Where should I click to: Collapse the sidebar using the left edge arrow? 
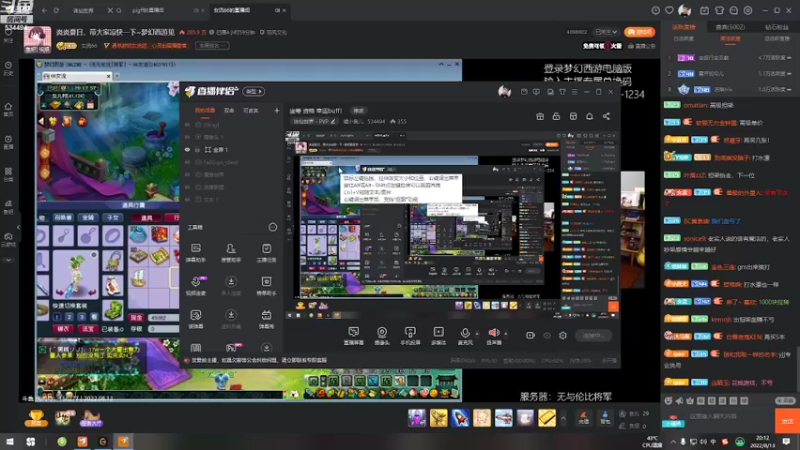pos(18,227)
